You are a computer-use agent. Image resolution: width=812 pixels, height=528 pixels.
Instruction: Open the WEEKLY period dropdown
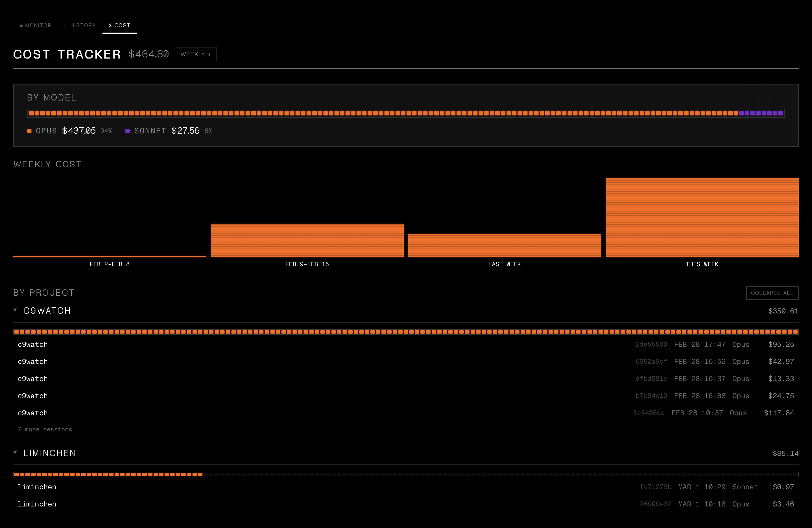coord(196,54)
